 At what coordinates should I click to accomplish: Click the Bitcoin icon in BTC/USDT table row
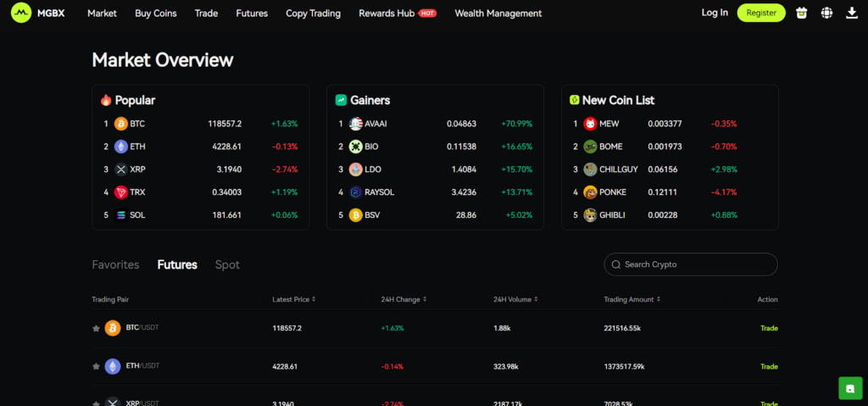113,328
